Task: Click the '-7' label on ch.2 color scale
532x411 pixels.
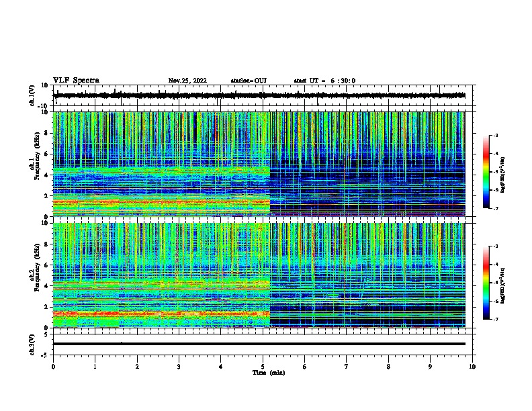Action: (x=496, y=319)
